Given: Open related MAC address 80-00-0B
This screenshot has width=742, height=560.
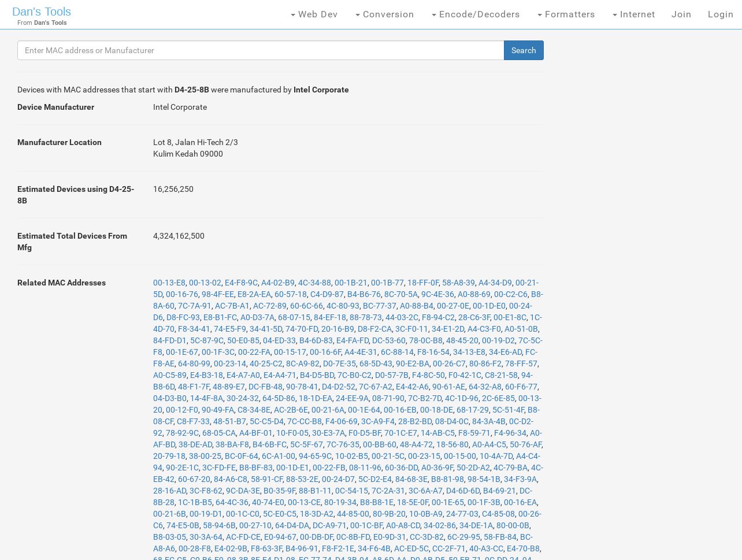Looking at the screenshot, I should pyautogui.click(x=513, y=525).
